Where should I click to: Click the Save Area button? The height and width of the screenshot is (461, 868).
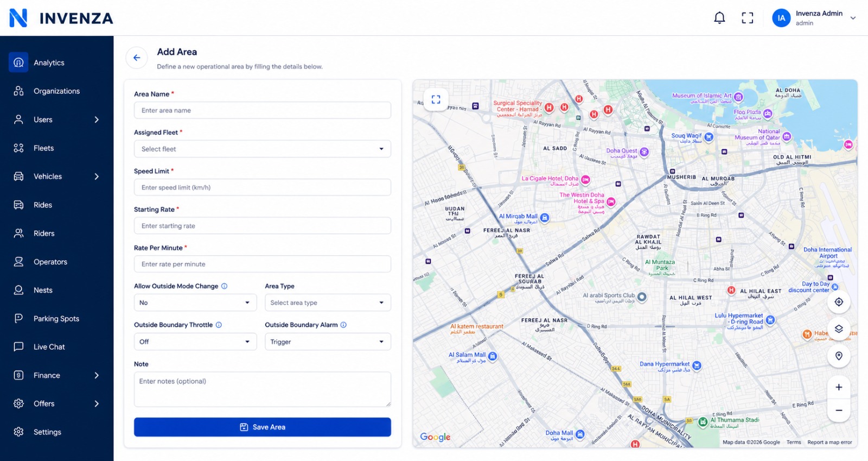263,427
